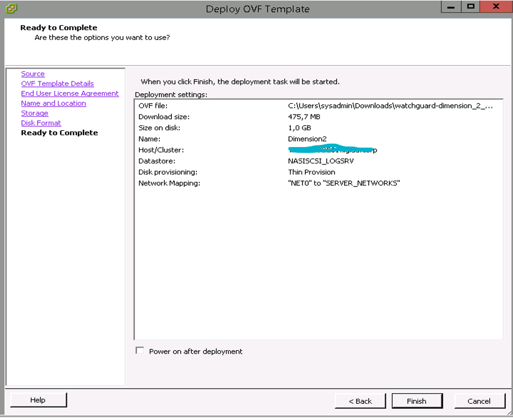
Task: Open the Disk Format step
Action: tap(41, 123)
